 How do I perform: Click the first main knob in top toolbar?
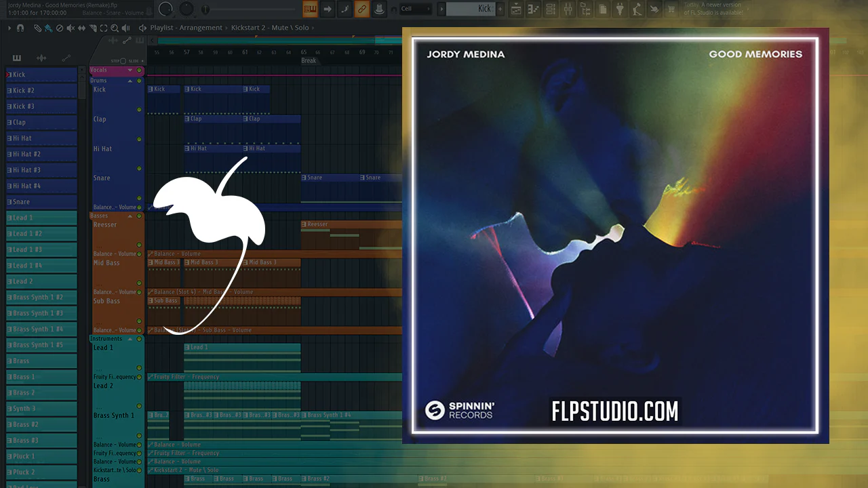tap(165, 9)
